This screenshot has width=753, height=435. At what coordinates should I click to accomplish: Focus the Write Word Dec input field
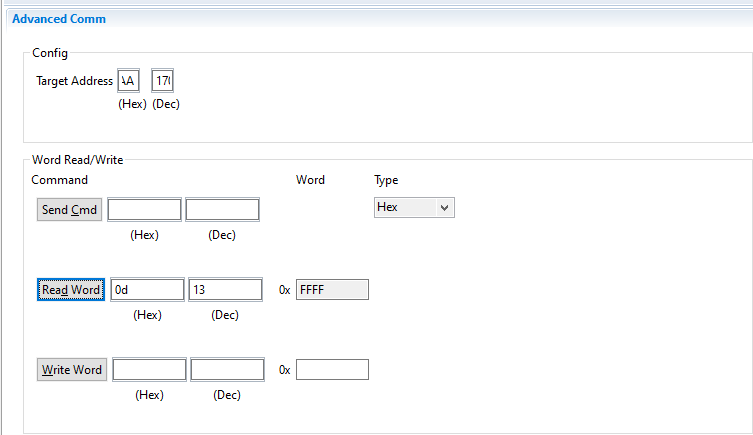click(x=227, y=370)
